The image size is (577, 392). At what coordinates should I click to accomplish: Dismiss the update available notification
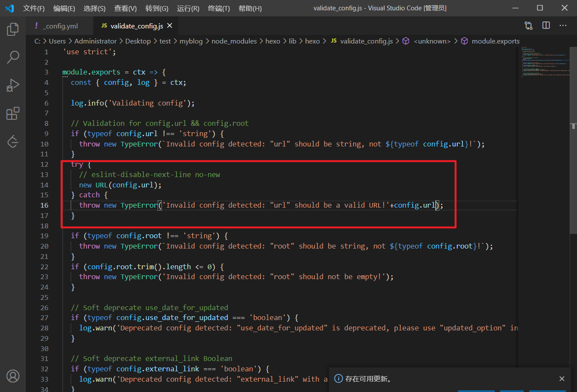coord(561,379)
